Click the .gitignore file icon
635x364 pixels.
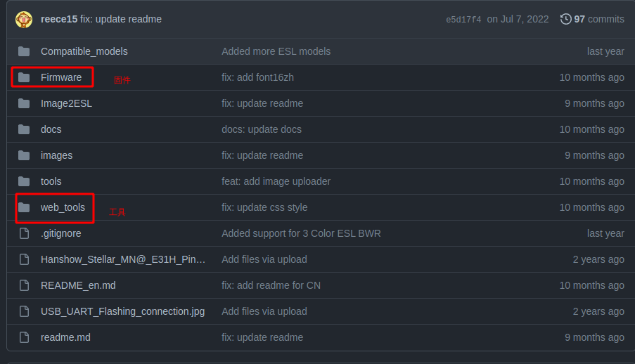25,233
